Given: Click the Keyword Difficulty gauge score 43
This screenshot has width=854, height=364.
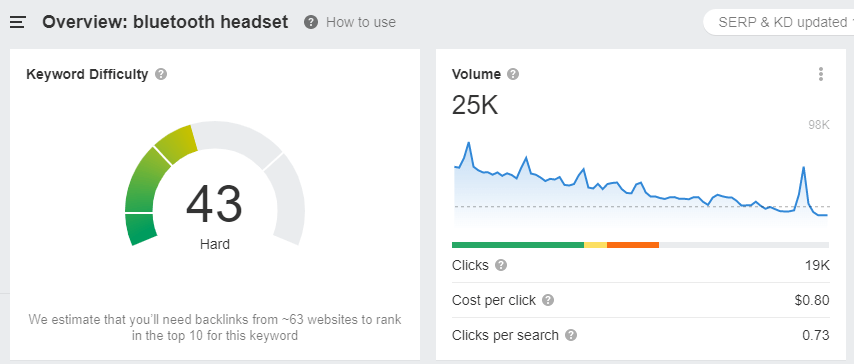Looking at the screenshot, I should coord(214,204).
